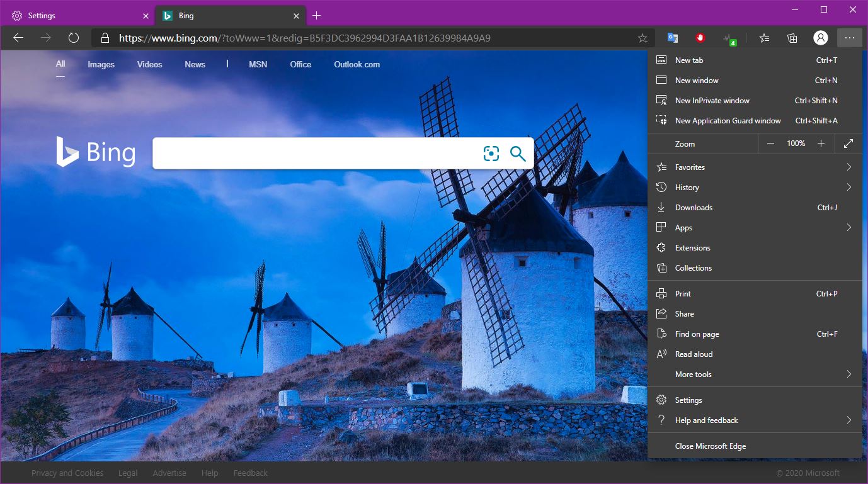Open New Application Guard window

click(x=755, y=121)
